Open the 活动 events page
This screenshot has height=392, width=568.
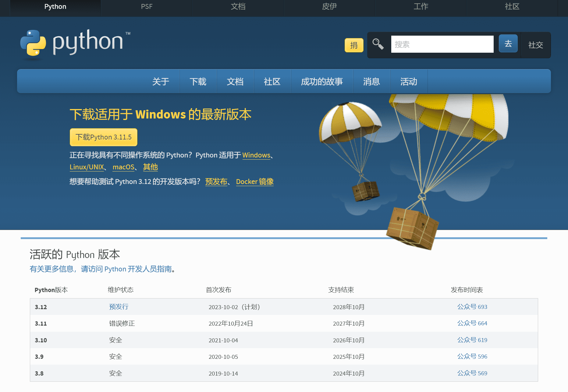[x=409, y=81]
